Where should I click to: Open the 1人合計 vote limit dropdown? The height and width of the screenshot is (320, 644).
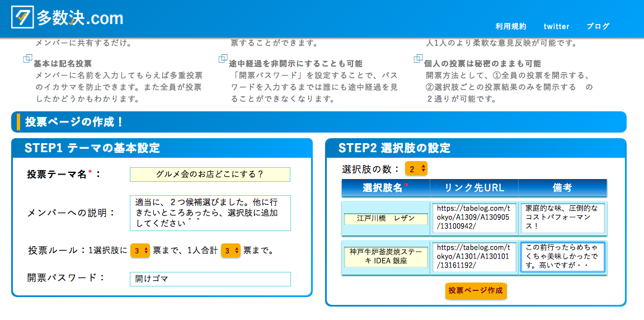point(231,251)
